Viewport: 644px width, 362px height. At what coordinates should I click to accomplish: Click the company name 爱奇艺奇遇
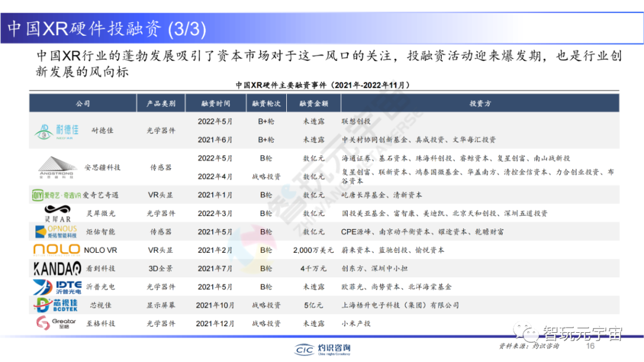101,195
